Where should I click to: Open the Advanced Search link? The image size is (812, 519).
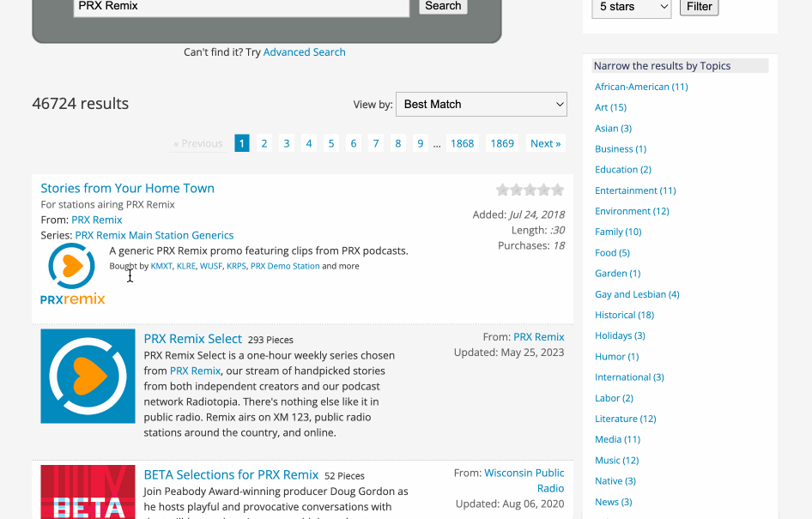coord(304,52)
